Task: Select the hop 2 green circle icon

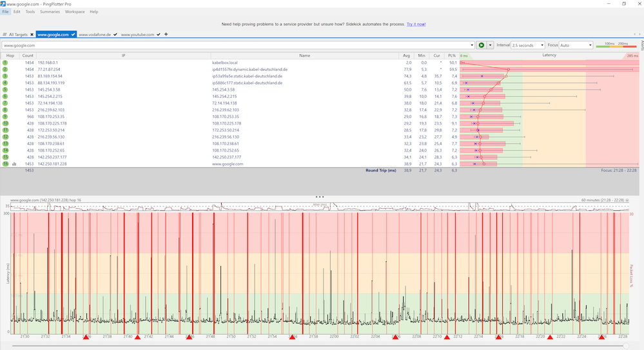Action: tap(5, 70)
